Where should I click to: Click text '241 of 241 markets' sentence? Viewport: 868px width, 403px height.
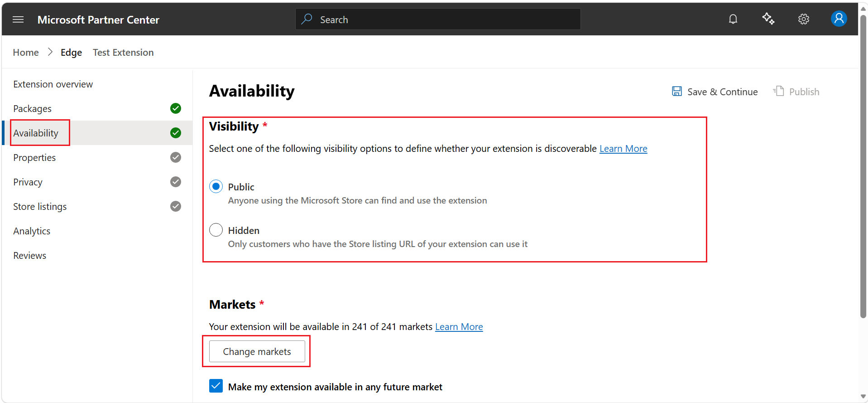pos(321,327)
